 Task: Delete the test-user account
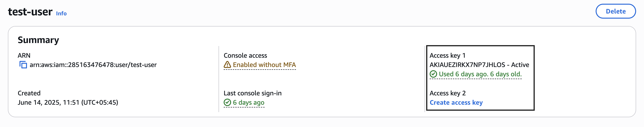[615, 11]
